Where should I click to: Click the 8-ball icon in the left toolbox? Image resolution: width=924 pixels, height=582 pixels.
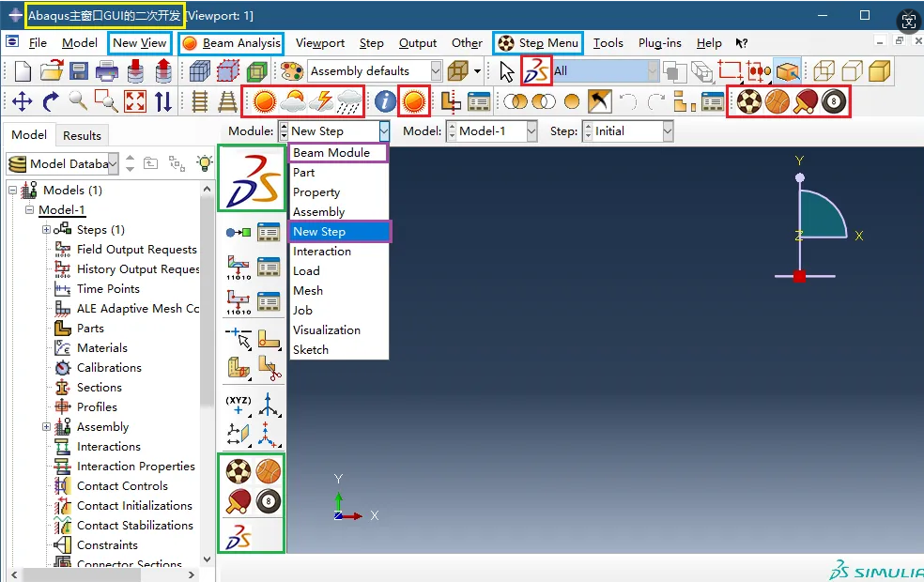click(269, 501)
